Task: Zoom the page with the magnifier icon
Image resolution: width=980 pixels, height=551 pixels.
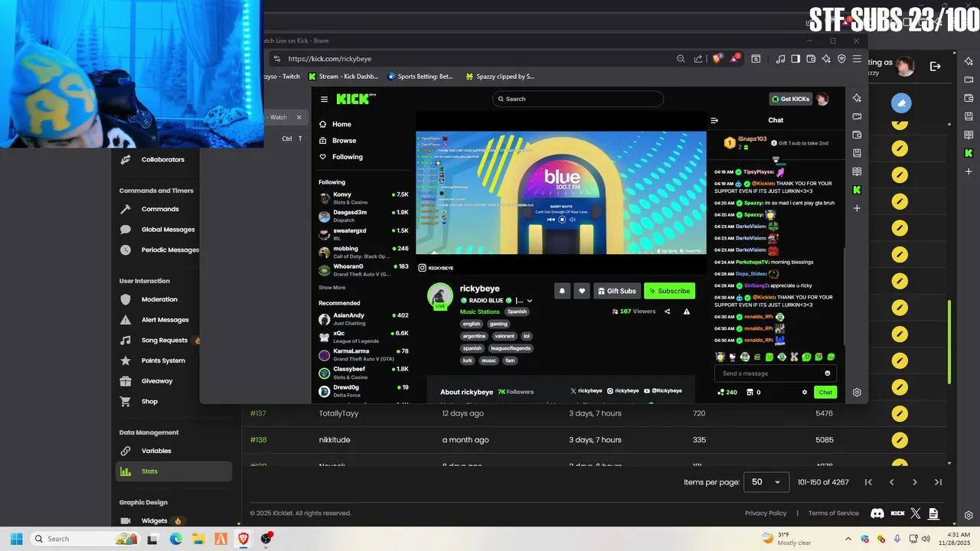Action: (681, 58)
